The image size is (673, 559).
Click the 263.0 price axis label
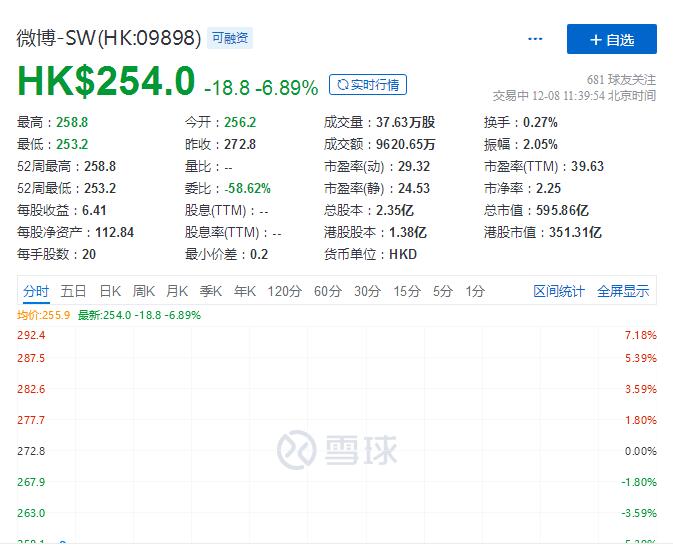point(31,513)
